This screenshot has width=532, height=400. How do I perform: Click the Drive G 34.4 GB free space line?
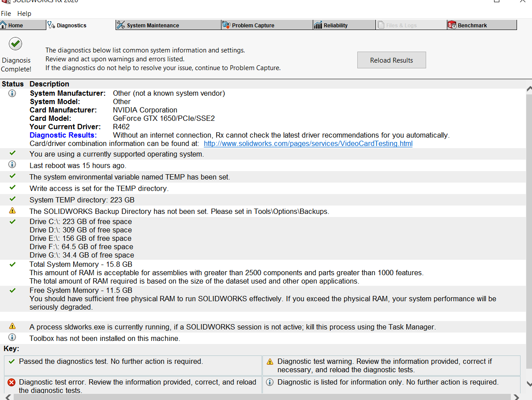click(x=82, y=255)
